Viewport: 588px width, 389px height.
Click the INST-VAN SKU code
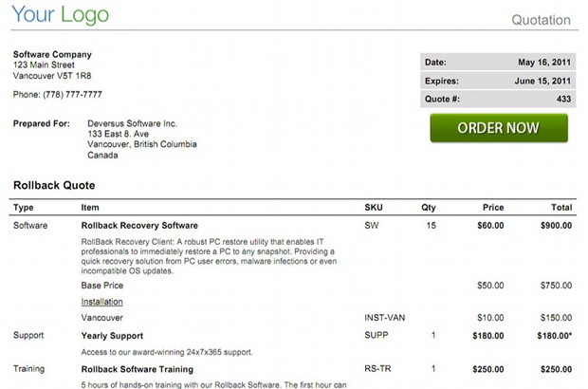pyautogui.click(x=384, y=318)
